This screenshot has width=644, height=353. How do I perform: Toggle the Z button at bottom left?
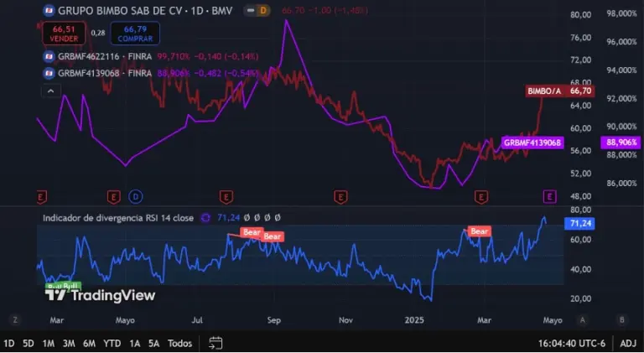tap(14, 319)
